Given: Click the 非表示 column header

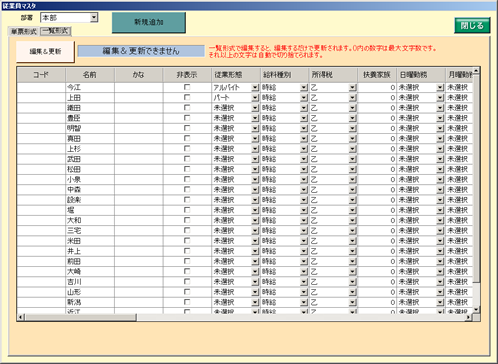Looking at the screenshot, I should (187, 75).
